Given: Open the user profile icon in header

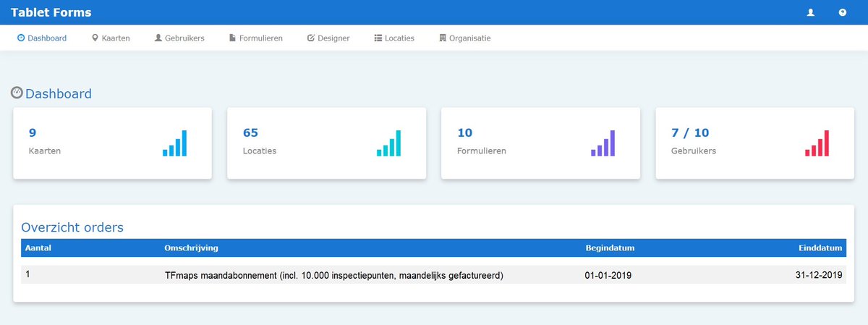Looking at the screenshot, I should [x=810, y=12].
